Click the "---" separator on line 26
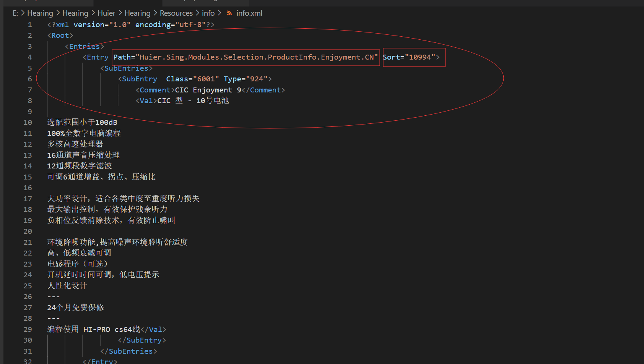 [x=54, y=297]
